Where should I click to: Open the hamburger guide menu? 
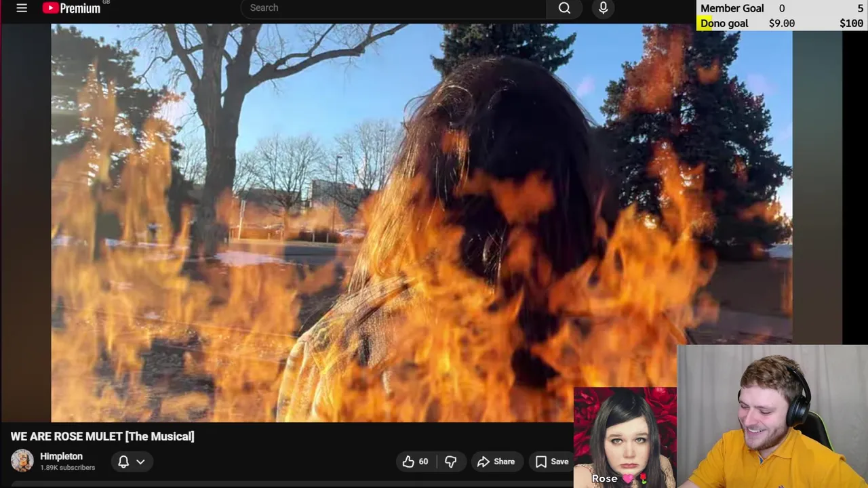22,8
